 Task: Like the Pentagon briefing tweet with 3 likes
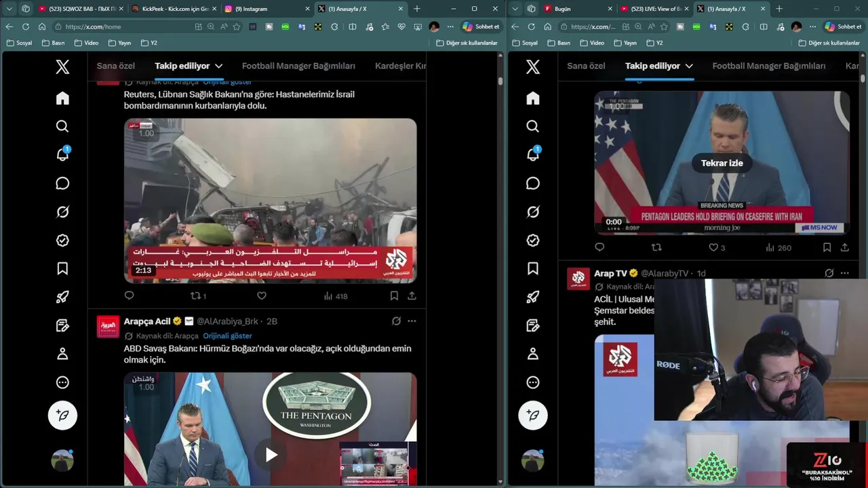coord(717,247)
